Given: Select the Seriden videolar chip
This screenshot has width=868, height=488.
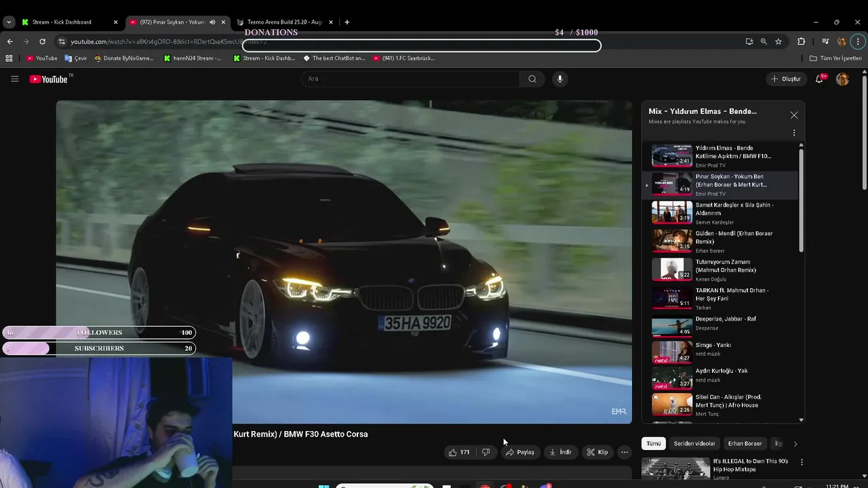Looking at the screenshot, I should 694,443.
